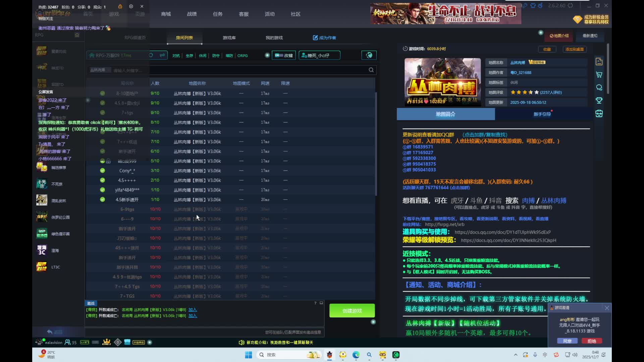Open the chat bubbles icon in right sidebar
Screen dimensions: 644x362
point(599,87)
